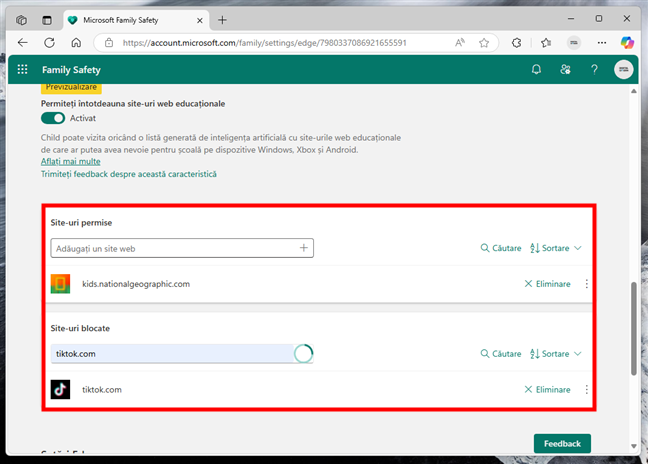
Task: Open the account profile avatar in header
Action: click(623, 69)
